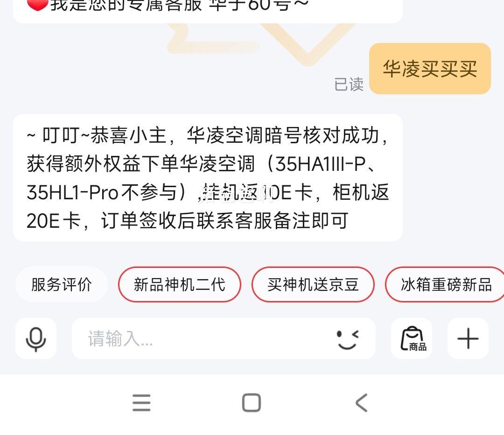Select the 买神机送京豆 suggestion chip
504x435 pixels.
tap(313, 285)
